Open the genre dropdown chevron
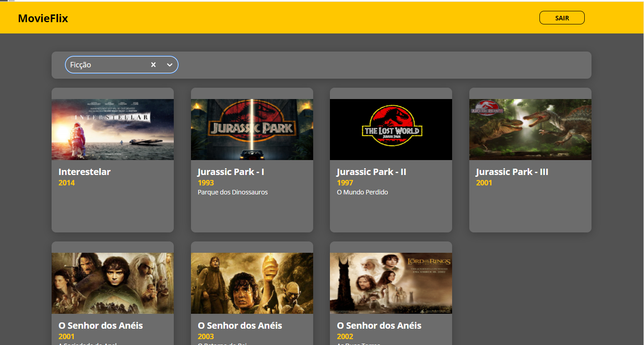This screenshot has width=644, height=345. click(x=170, y=65)
